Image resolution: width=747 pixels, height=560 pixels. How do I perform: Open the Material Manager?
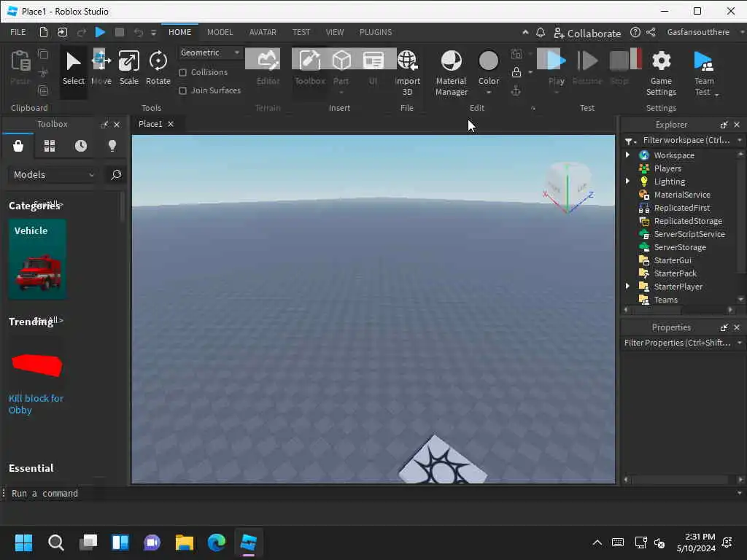point(451,72)
